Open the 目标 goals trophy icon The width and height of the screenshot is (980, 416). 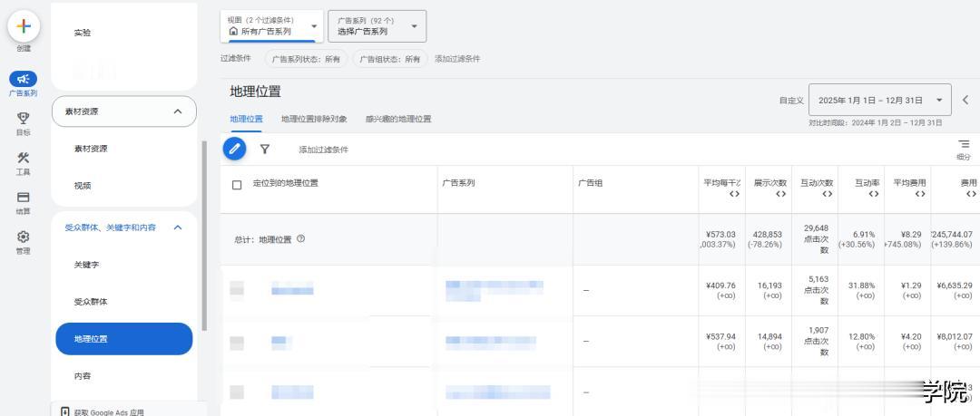(x=23, y=118)
